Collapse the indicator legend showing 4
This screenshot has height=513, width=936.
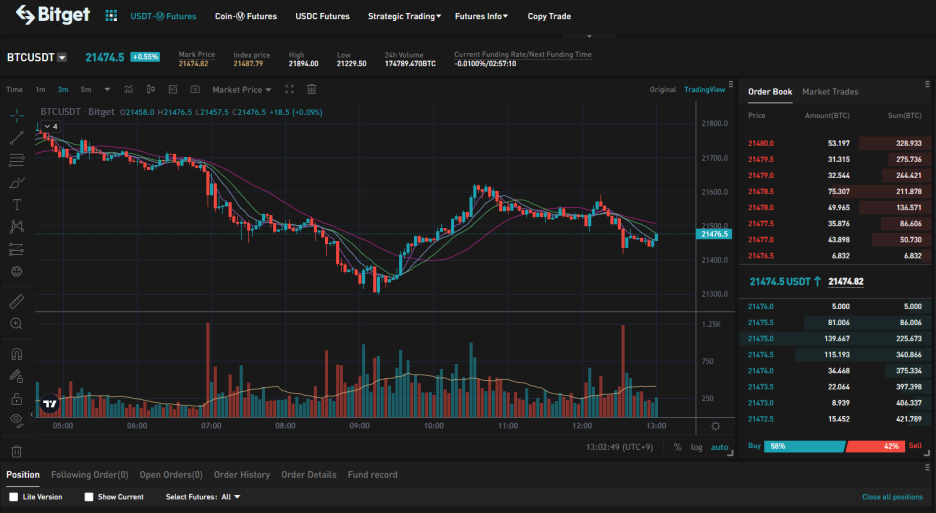tap(50, 127)
